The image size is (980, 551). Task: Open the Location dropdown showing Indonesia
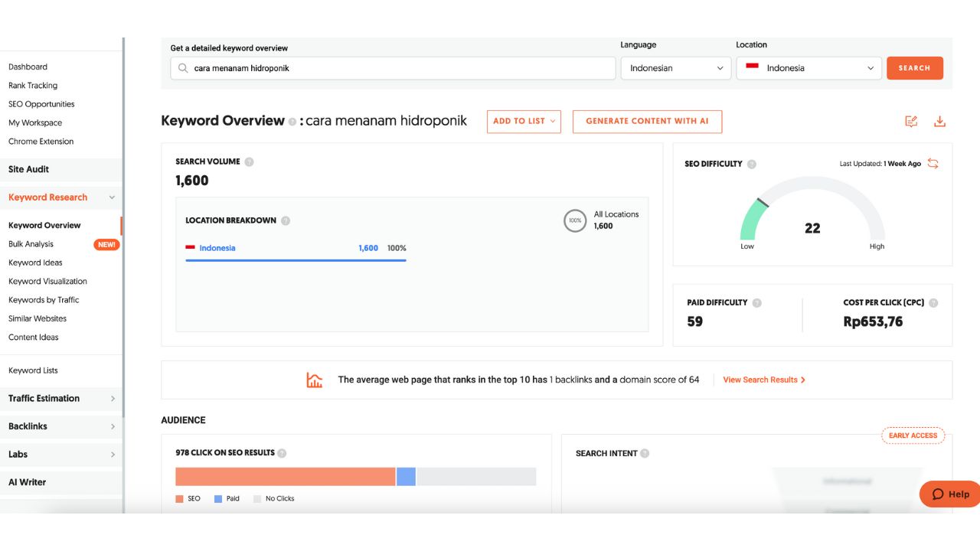pos(809,68)
